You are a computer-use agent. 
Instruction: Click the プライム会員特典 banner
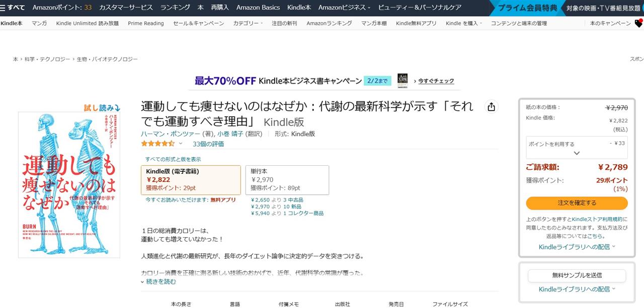pyautogui.click(x=528, y=8)
